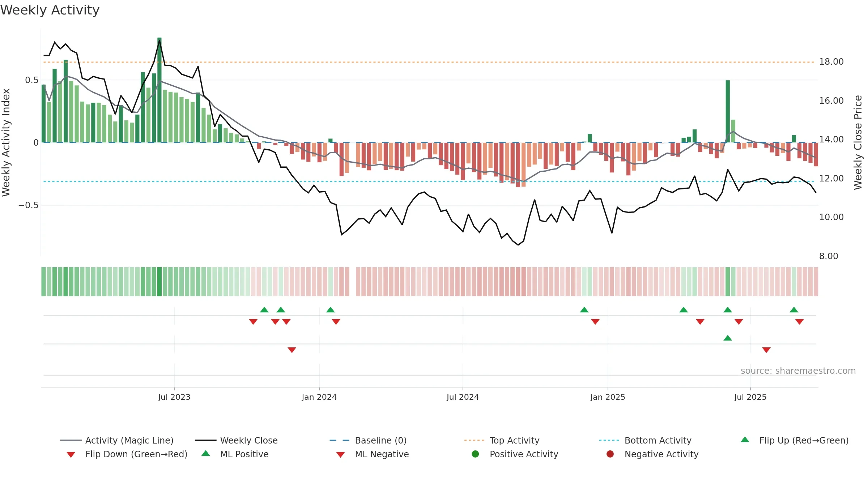
Task: Click the 18.00 price axis label
Action: [x=831, y=62]
